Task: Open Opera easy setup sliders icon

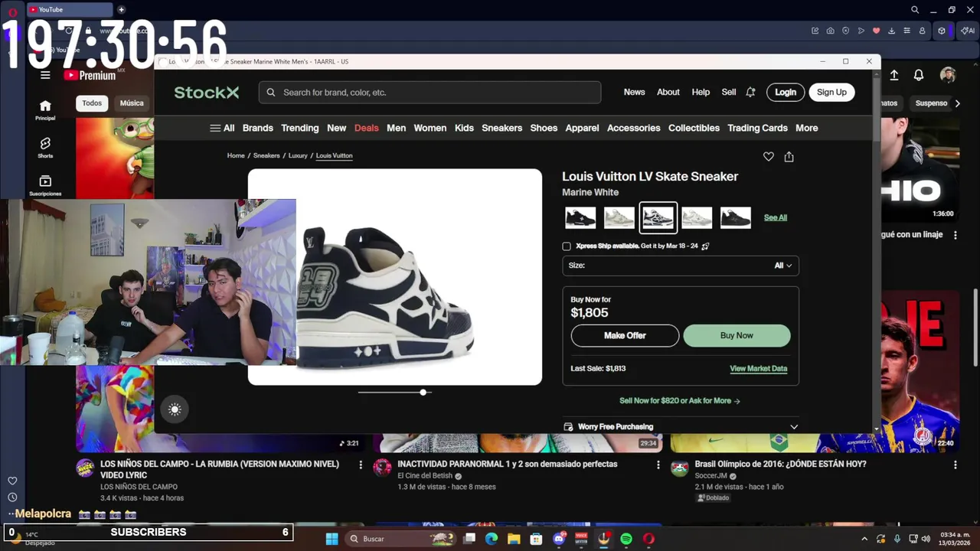Action: pyautogui.click(x=907, y=31)
